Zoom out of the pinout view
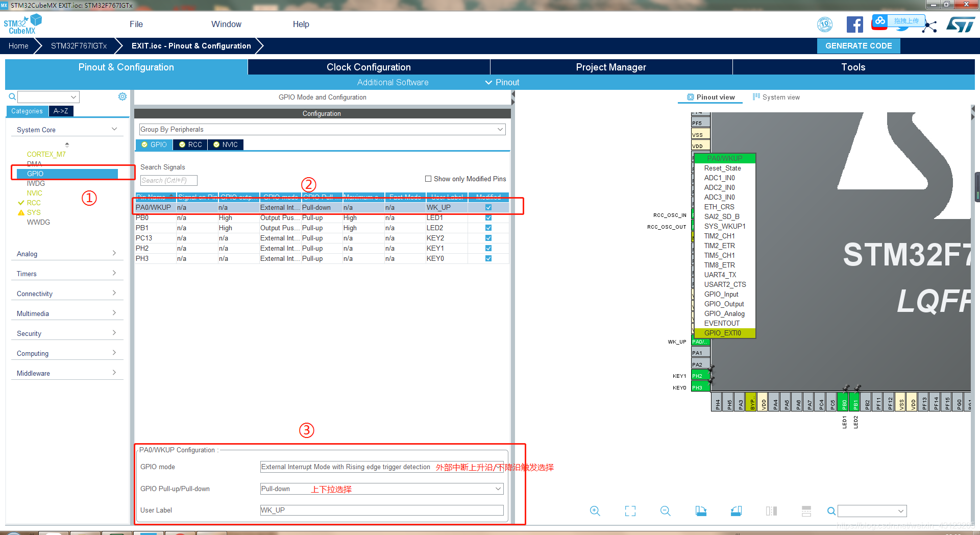This screenshot has width=980, height=535. coord(666,511)
